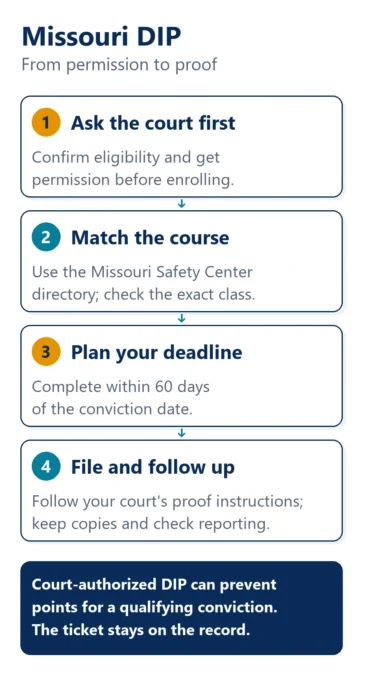Click the dark blue summary banner

182,608
